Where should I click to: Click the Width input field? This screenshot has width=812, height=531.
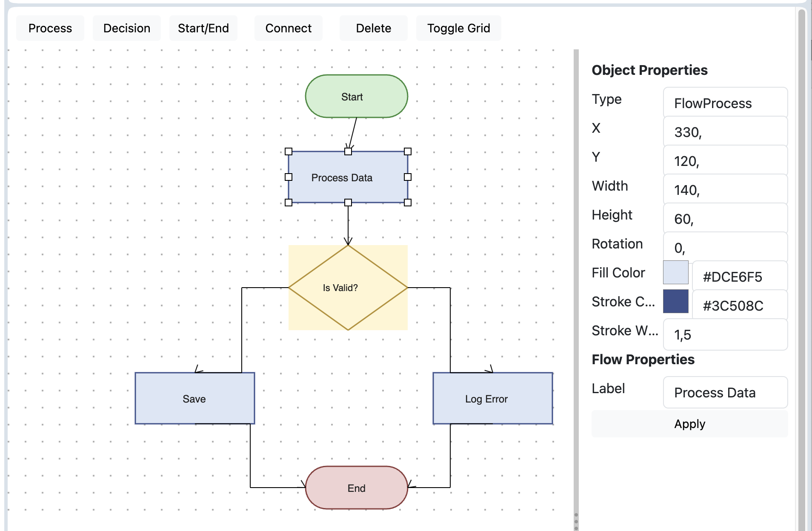[x=725, y=190]
